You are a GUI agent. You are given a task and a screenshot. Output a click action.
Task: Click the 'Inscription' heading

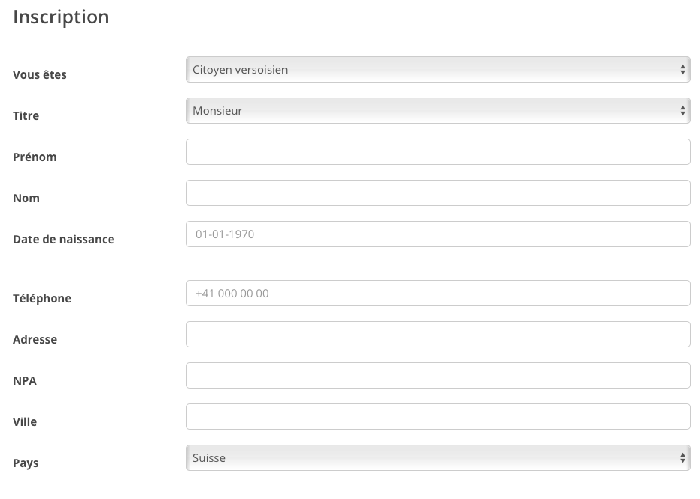point(61,17)
